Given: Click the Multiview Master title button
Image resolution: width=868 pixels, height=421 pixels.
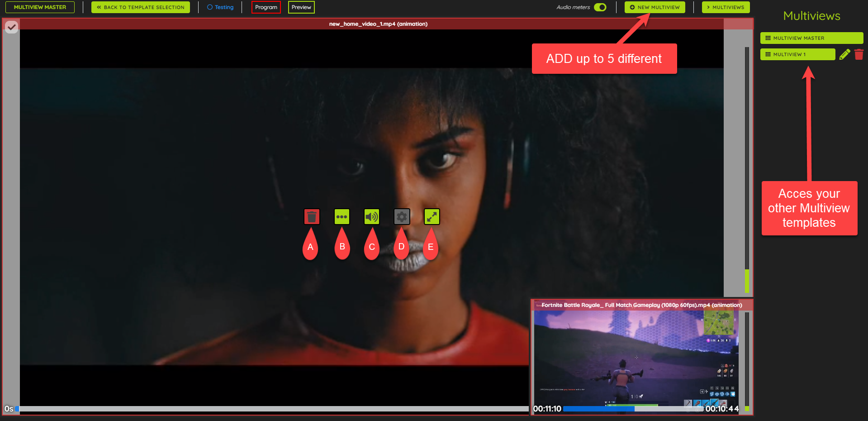Looking at the screenshot, I should click(40, 7).
